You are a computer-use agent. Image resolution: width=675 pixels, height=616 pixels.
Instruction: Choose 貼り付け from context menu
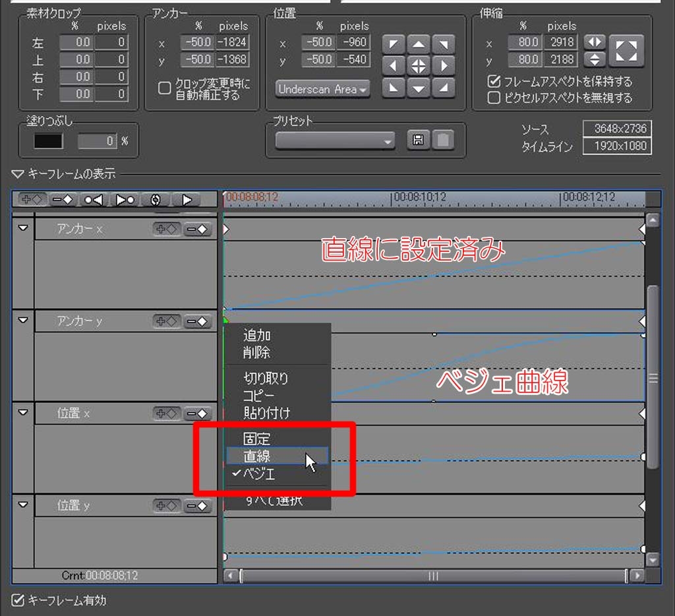(278, 413)
